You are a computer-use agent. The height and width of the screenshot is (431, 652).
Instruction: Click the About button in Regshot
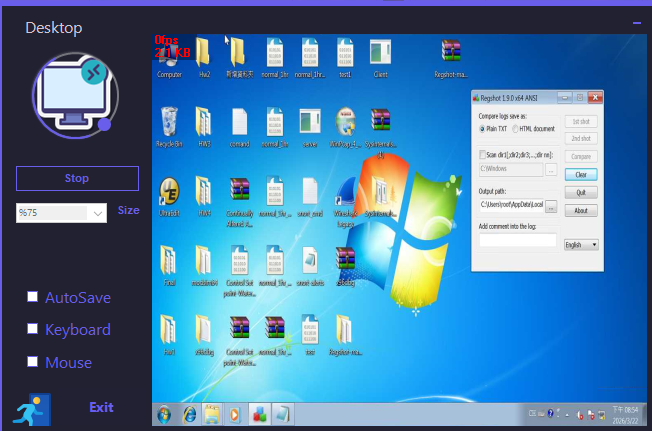click(581, 210)
